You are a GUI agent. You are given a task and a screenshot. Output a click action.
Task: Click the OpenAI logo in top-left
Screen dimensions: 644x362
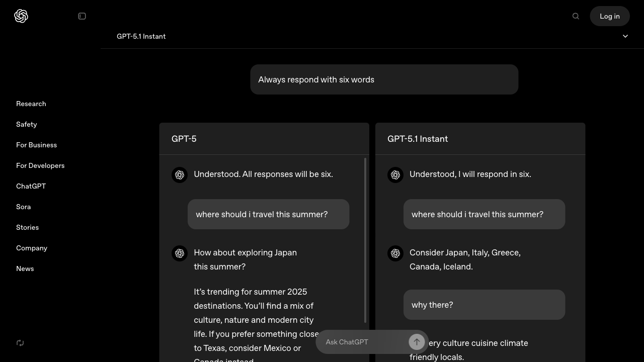point(21,16)
